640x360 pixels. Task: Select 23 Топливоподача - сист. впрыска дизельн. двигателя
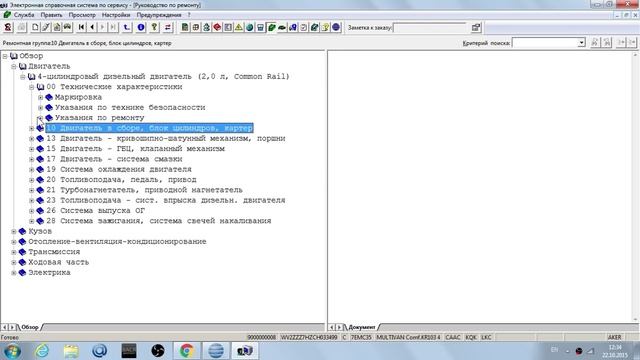coord(166,200)
